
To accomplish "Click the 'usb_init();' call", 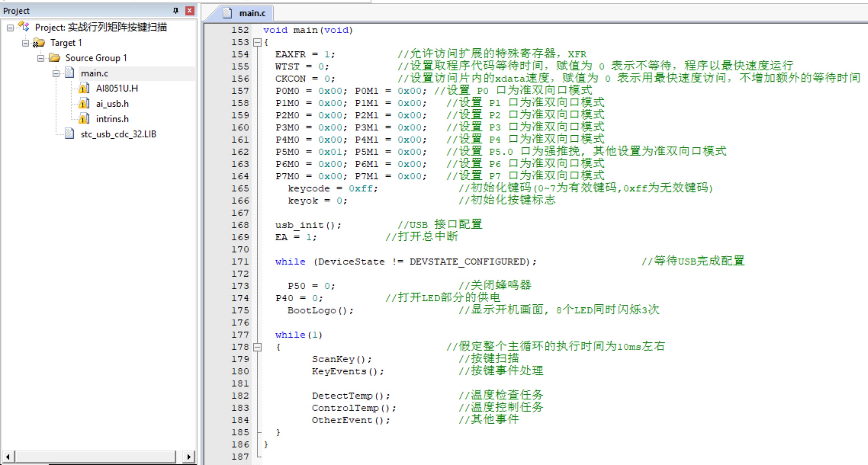I will 308,225.
